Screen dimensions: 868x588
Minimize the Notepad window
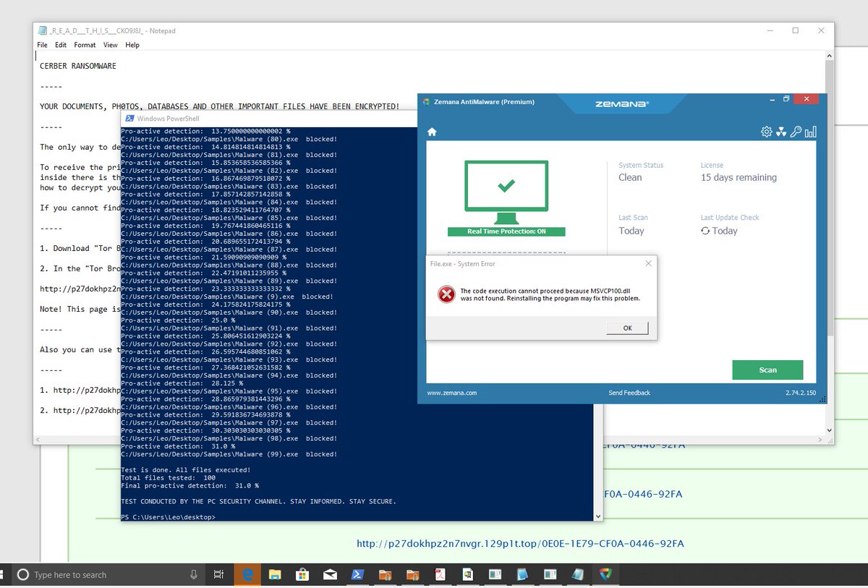769,30
